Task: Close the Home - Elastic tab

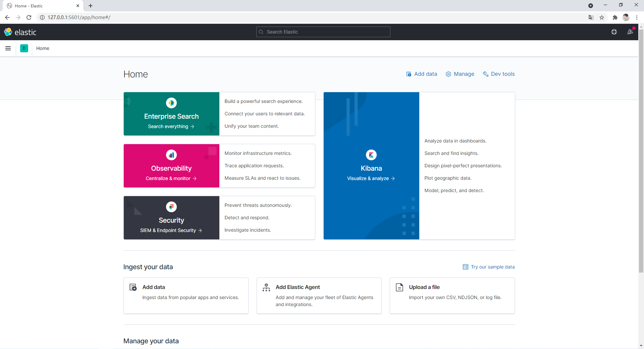Action: [x=78, y=6]
